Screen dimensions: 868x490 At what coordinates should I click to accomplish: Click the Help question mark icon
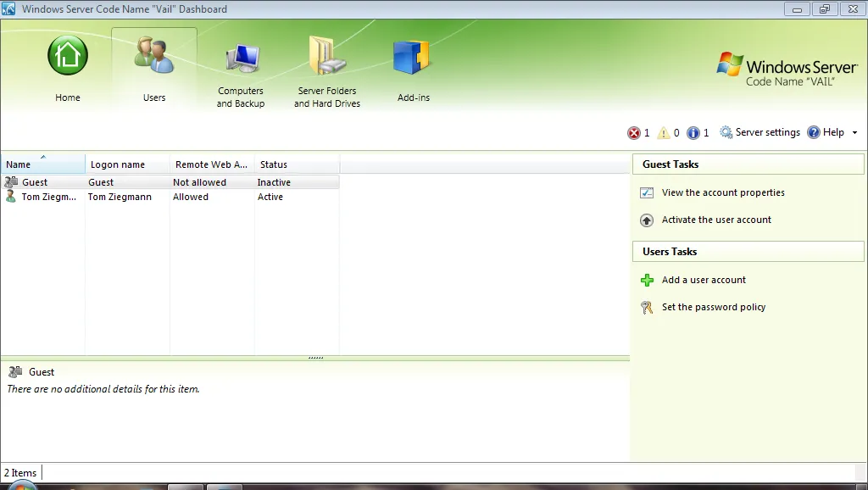pos(813,132)
